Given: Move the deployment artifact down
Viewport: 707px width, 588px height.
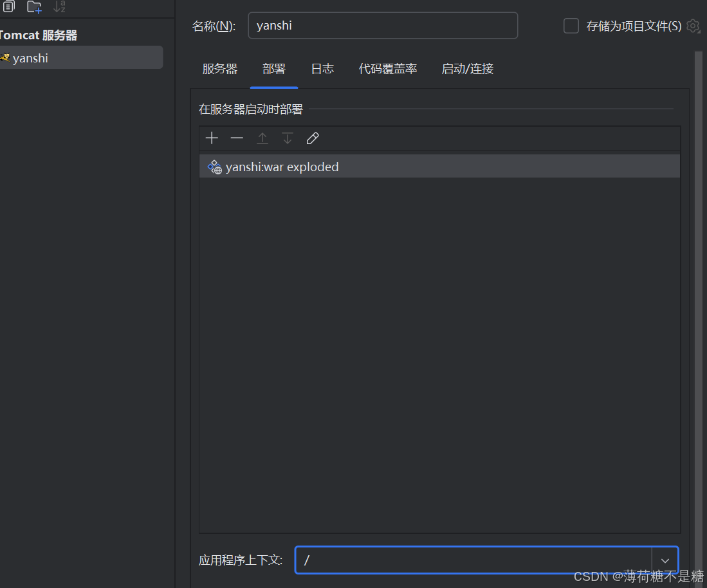Looking at the screenshot, I should 287,138.
